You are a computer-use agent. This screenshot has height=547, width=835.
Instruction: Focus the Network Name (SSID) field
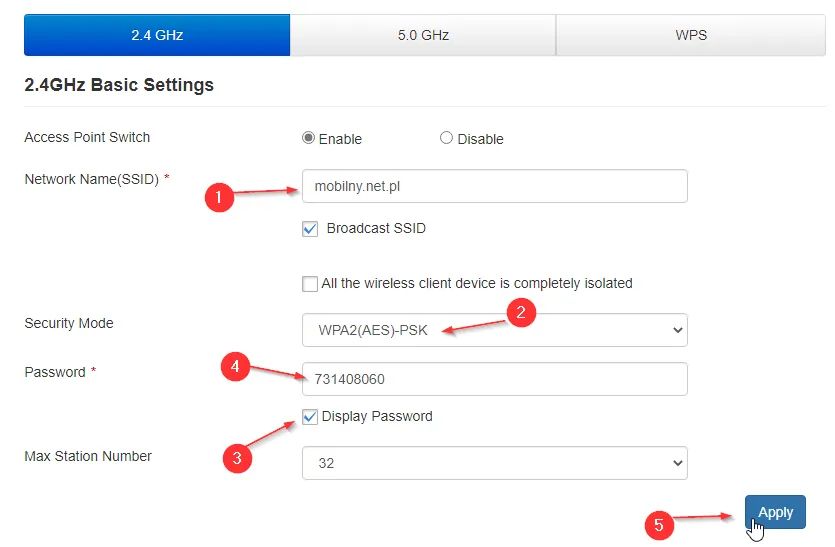tap(494, 186)
